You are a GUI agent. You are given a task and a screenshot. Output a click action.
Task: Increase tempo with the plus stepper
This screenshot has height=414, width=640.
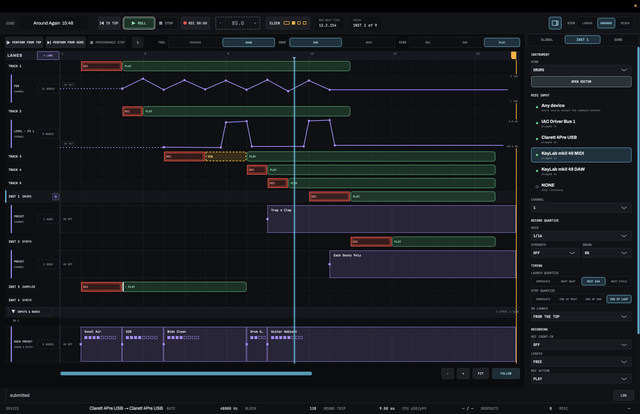tap(255, 23)
